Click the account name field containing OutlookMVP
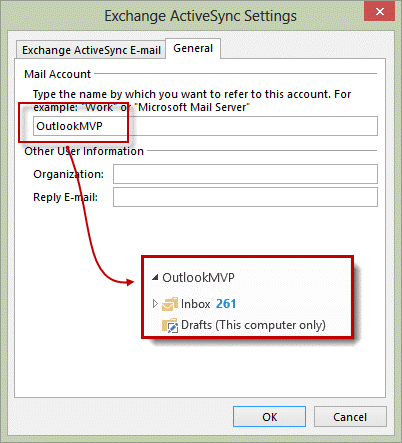This screenshot has width=402, height=443. [x=205, y=126]
